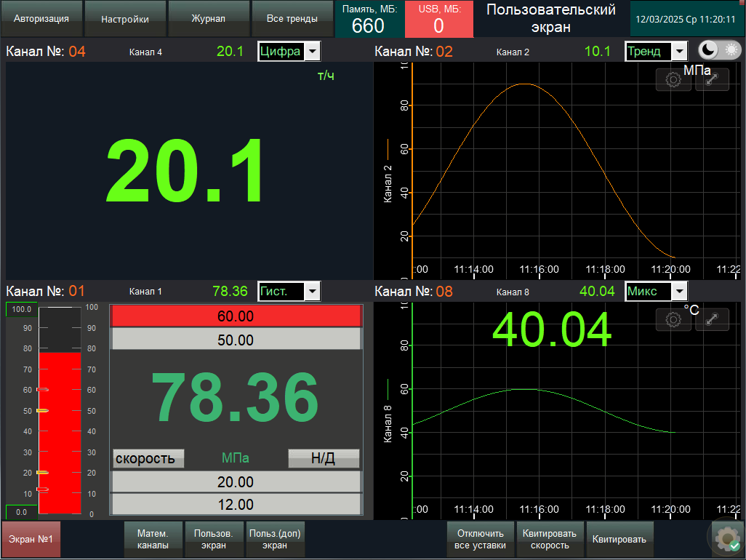The width and height of the screenshot is (746, 560).
Task: Click the large 40.04 readout on mix chart
Action: click(x=552, y=329)
